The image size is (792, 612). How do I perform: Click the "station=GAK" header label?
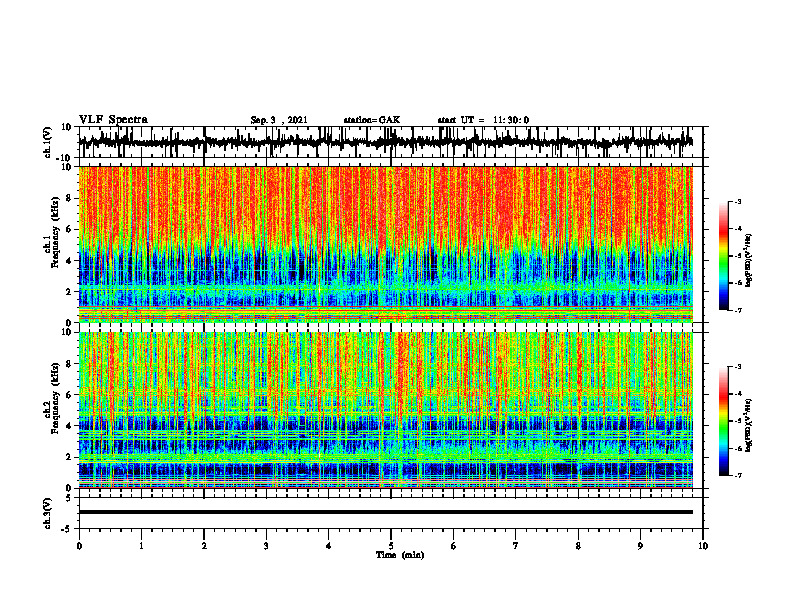pos(372,120)
